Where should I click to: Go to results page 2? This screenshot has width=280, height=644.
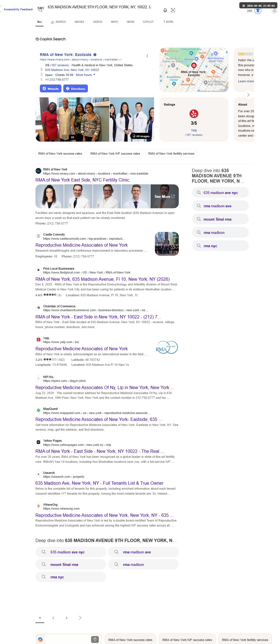click(53, 618)
